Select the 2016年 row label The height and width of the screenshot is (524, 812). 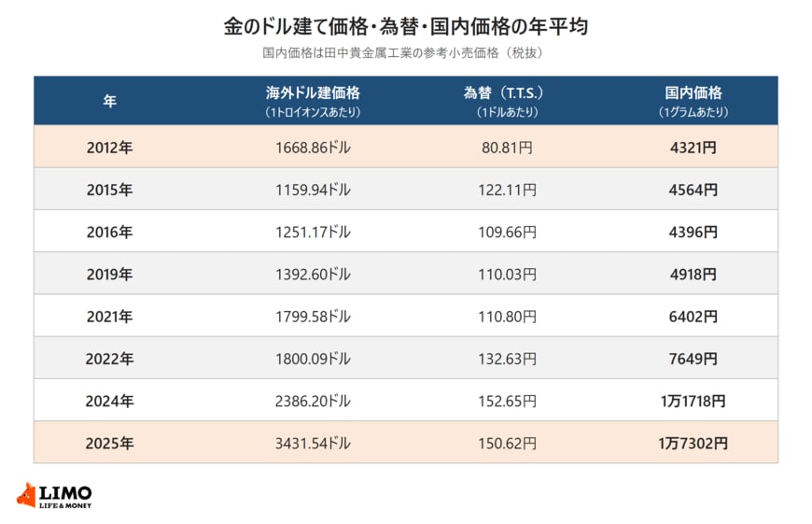tap(110, 233)
